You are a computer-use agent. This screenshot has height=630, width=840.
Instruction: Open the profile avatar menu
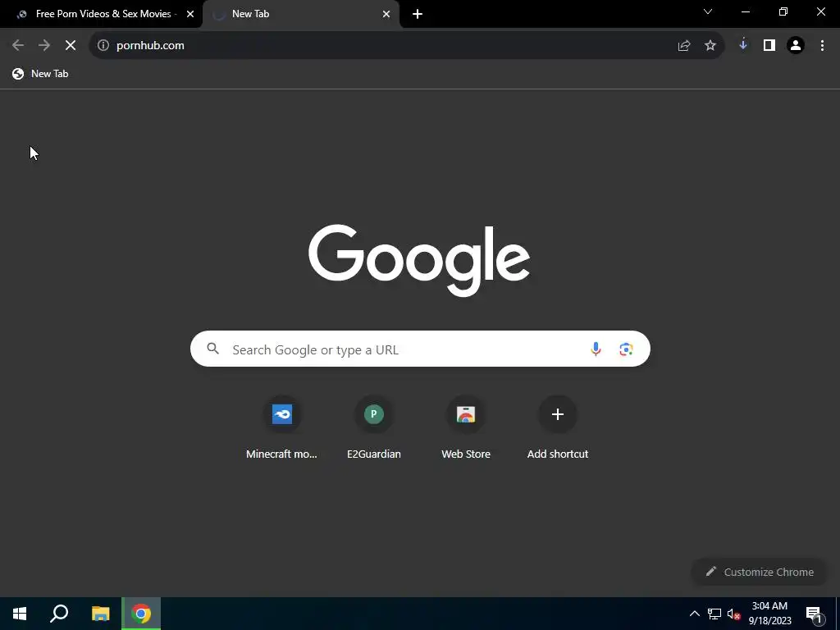[796, 46]
